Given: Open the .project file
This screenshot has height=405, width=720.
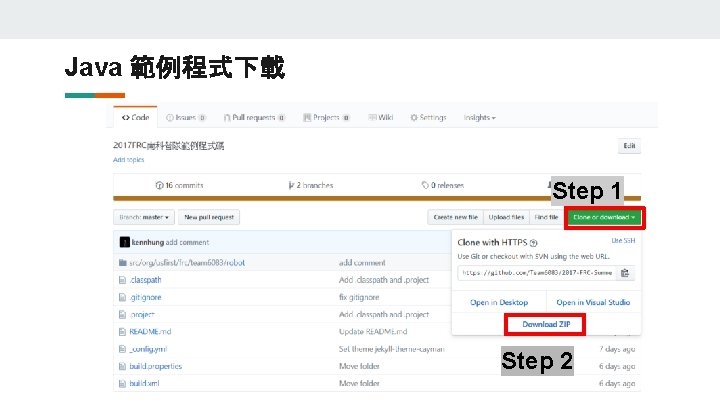Looking at the screenshot, I should tap(142, 315).
